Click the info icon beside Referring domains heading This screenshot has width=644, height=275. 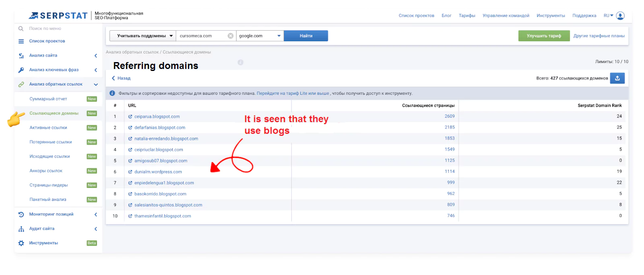click(x=240, y=62)
